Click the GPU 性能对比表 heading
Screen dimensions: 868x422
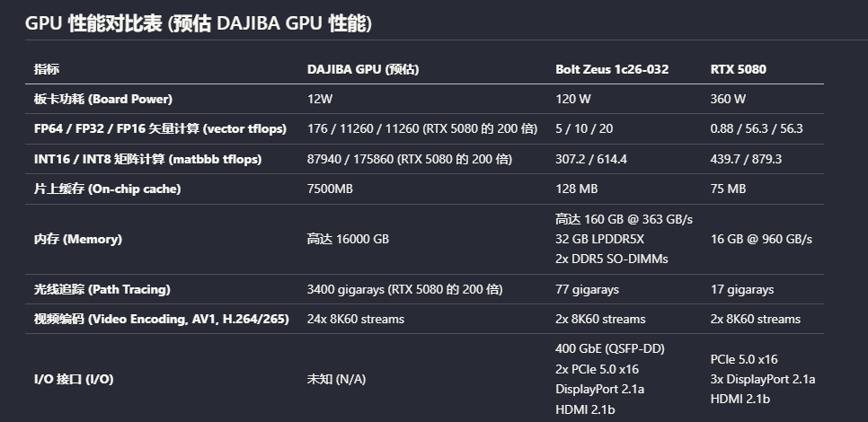[199, 23]
